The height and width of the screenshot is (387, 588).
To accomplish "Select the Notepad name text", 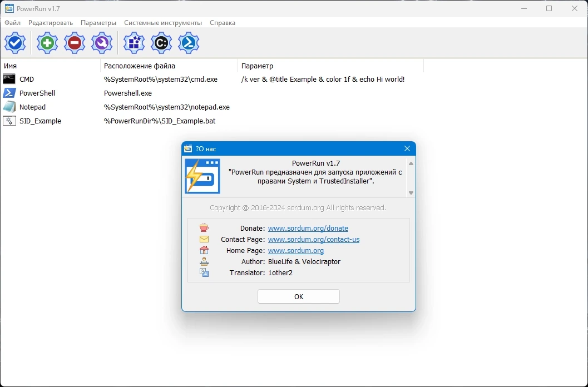I will (x=32, y=107).
